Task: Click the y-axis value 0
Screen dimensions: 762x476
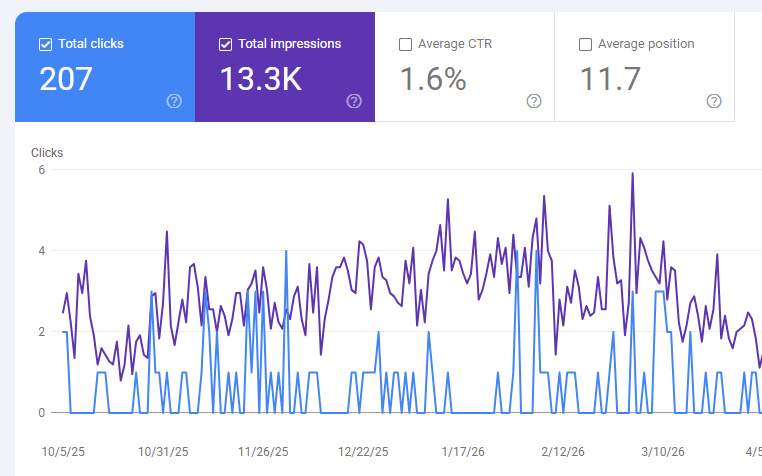Action: [x=42, y=413]
